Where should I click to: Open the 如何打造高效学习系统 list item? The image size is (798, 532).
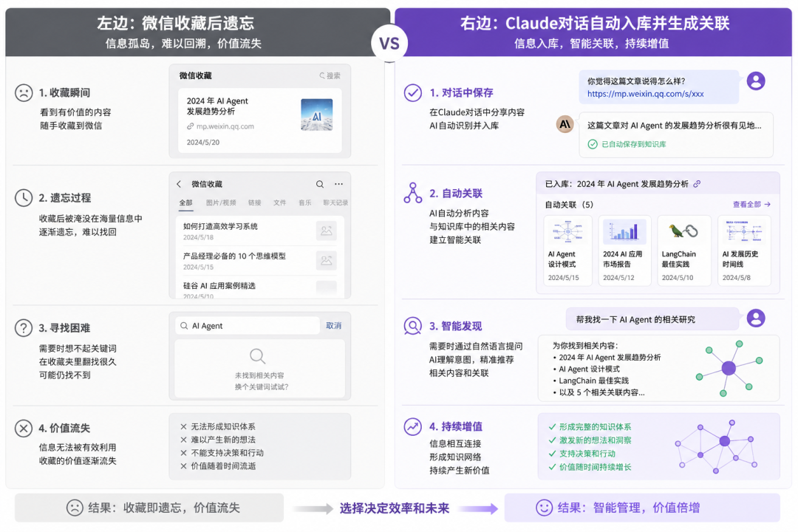click(x=259, y=231)
